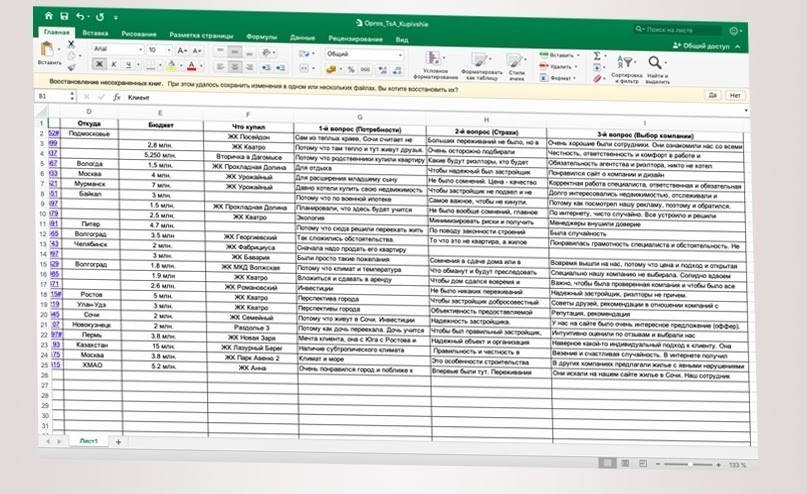Click the Вставить clipboard paste icon
The image size is (807, 494).
coord(47,49)
